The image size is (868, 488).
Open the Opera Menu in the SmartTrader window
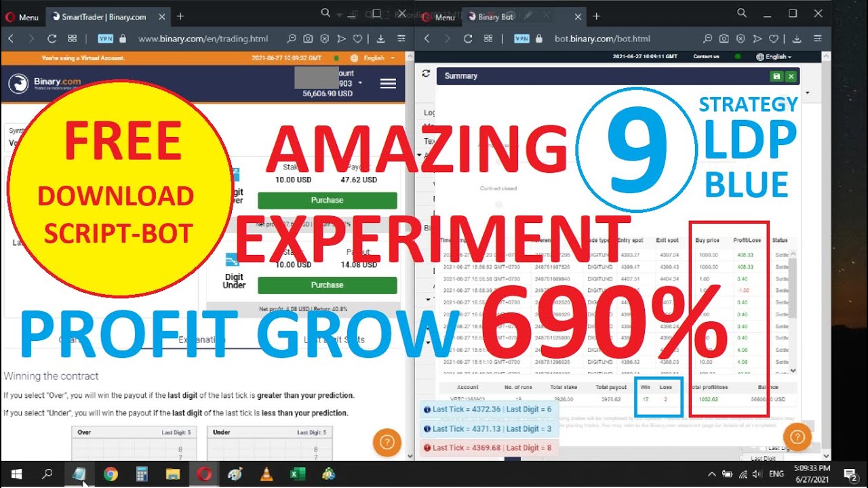(22, 17)
